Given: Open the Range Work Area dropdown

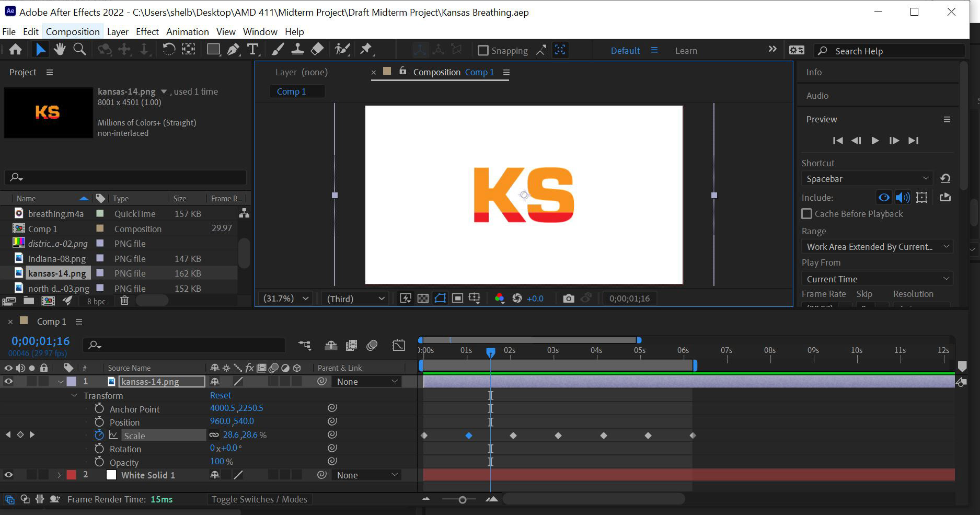Looking at the screenshot, I should 878,247.
